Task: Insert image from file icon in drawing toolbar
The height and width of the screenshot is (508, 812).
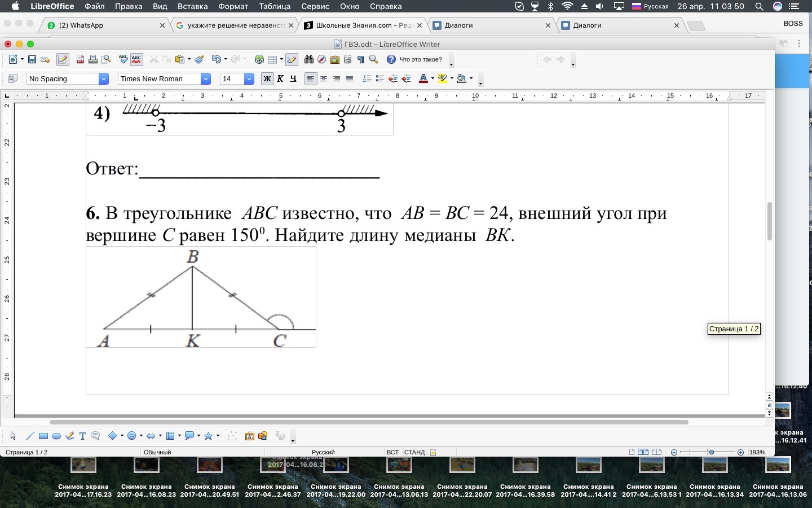Action: pyautogui.click(x=263, y=436)
